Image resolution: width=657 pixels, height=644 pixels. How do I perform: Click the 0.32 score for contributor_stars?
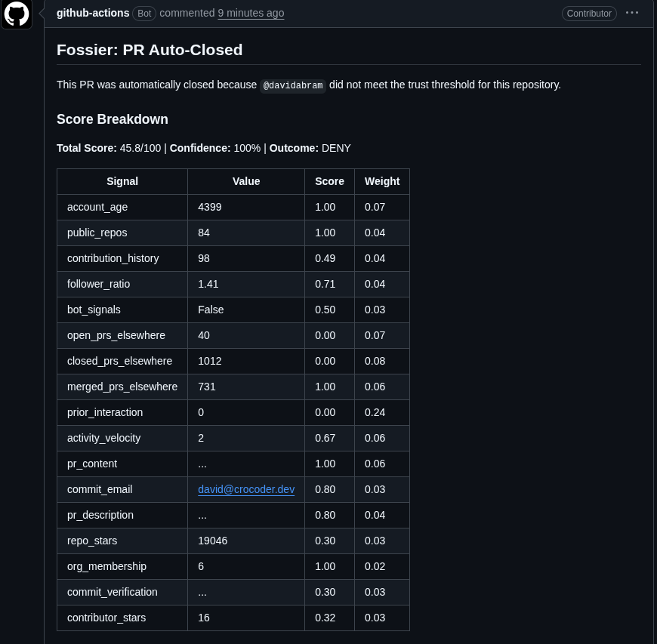(325, 618)
